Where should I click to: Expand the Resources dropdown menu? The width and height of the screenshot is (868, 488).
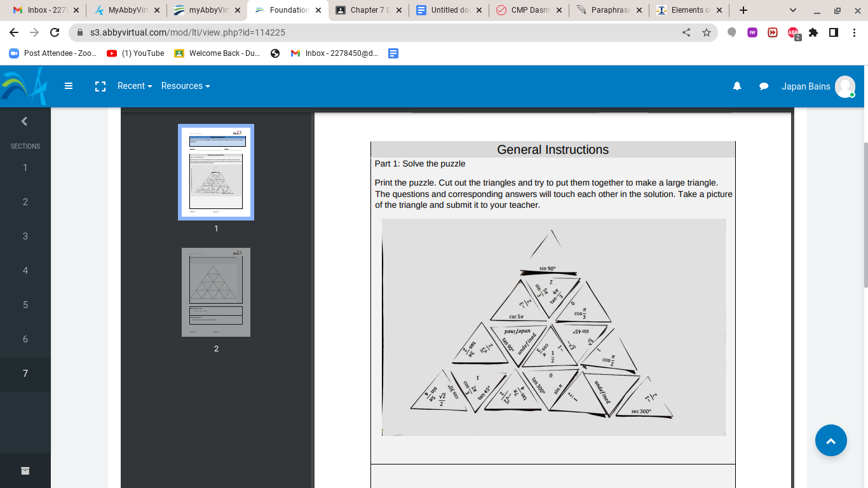point(186,86)
